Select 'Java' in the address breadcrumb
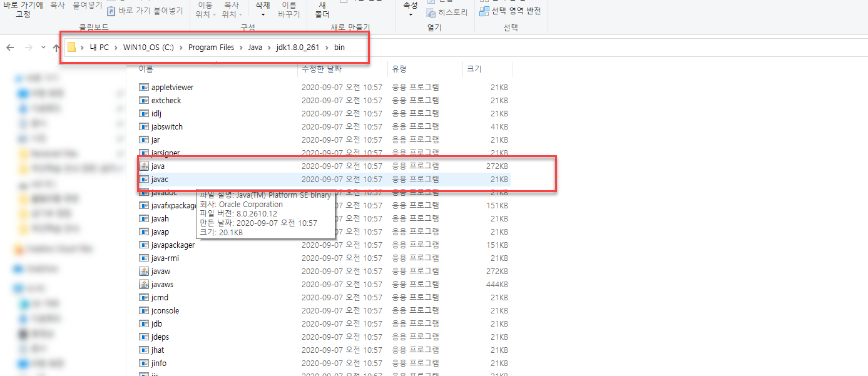 click(255, 48)
